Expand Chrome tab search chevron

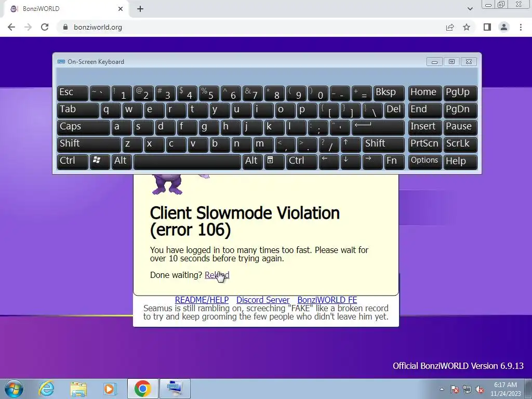(x=470, y=9)
